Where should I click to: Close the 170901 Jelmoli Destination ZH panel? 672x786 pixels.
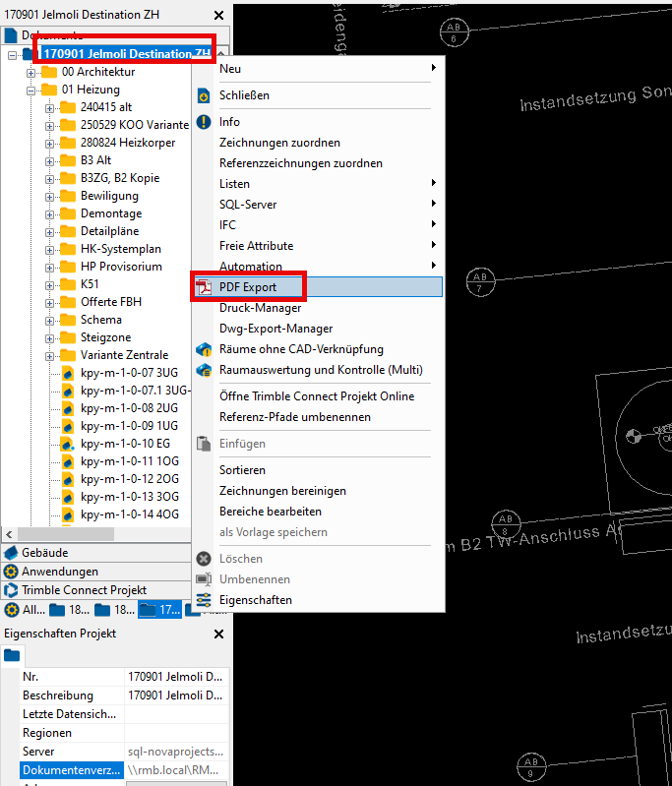click(x=218, y=16)
